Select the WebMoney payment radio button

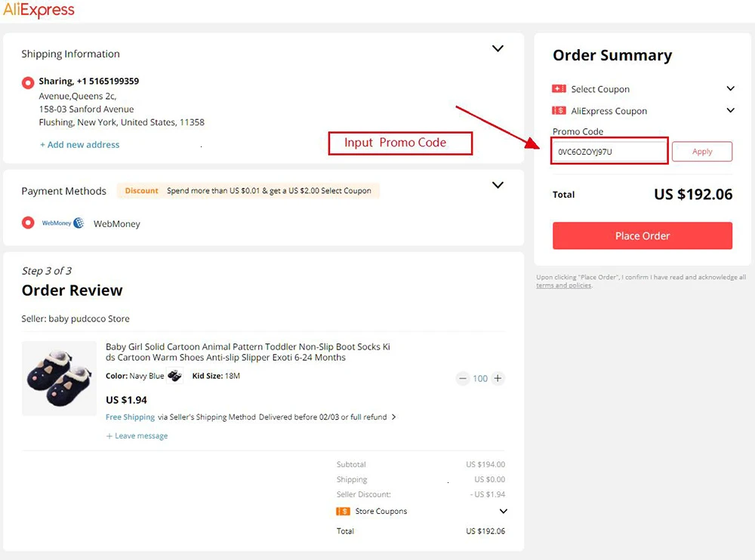point(28,223)
